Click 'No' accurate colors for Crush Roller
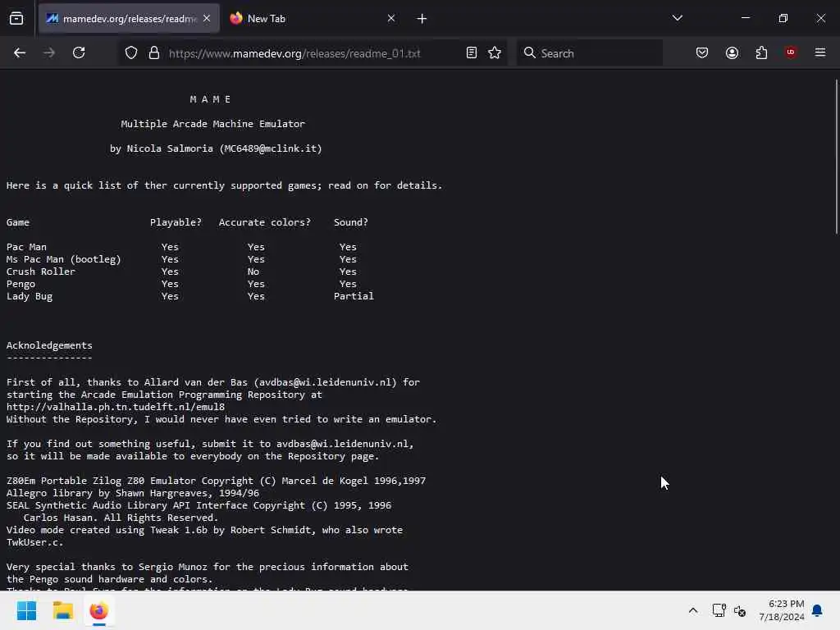This screenshot has height=630, width=840. [253, 272]
